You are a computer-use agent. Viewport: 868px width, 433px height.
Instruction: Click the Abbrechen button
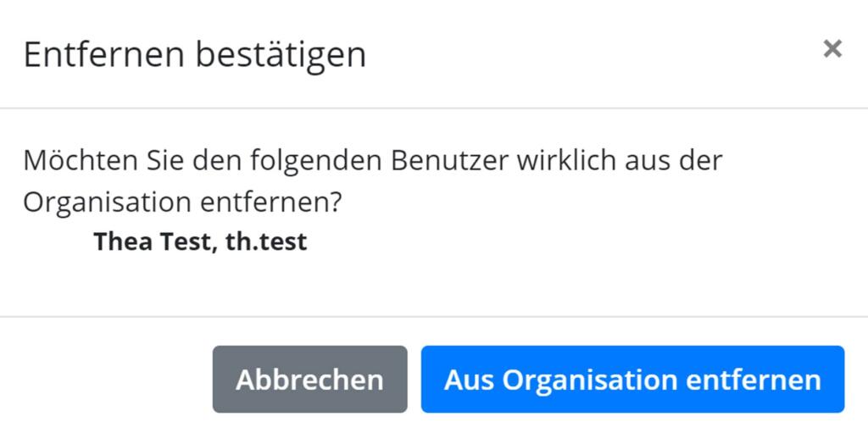[310, 380]
